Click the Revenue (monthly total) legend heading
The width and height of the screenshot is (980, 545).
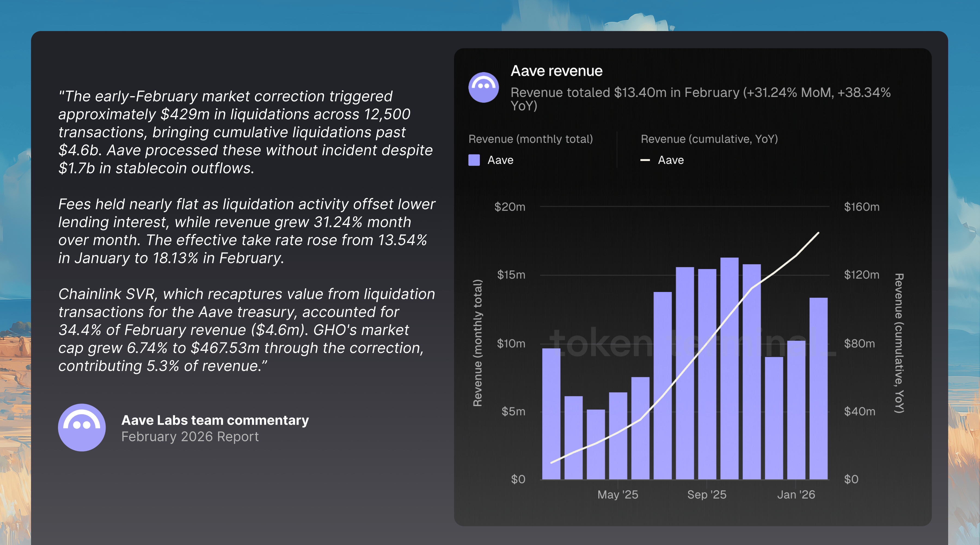pyautogui.click(x=530, y=139)
